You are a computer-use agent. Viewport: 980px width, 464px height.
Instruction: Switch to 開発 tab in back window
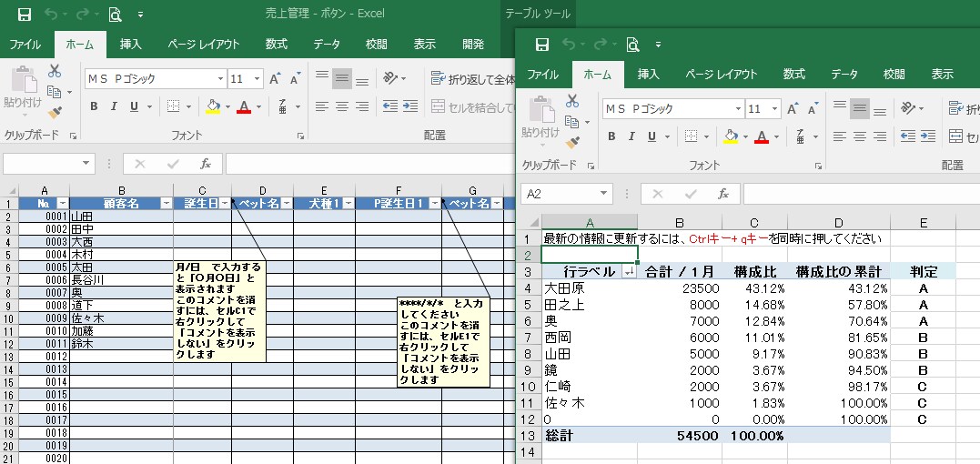coord(473,45)
